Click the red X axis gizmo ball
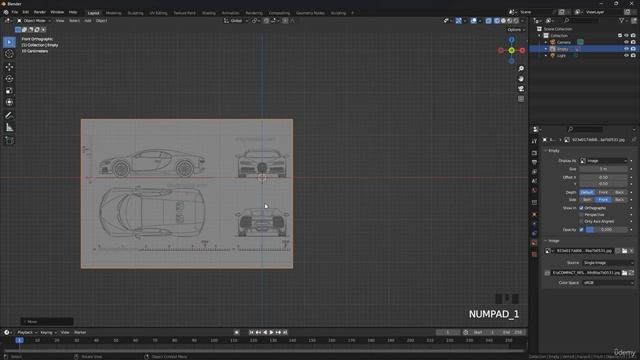640x360 pixels. [x=522, y=50]
